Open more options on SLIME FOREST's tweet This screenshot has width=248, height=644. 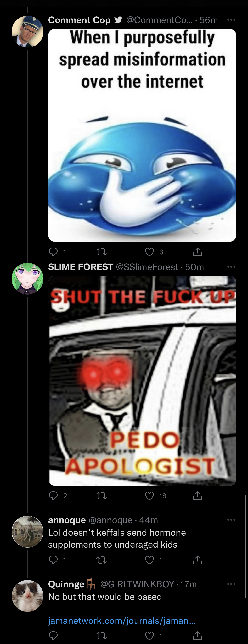pyautogui.click(x=231, y=267)
